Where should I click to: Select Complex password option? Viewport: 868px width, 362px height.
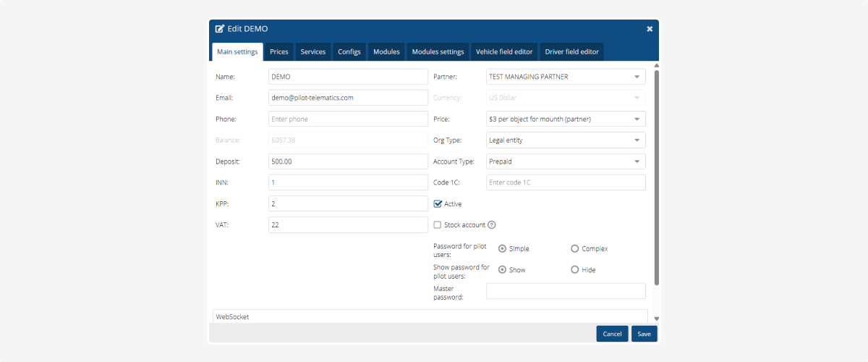point(575,248)
